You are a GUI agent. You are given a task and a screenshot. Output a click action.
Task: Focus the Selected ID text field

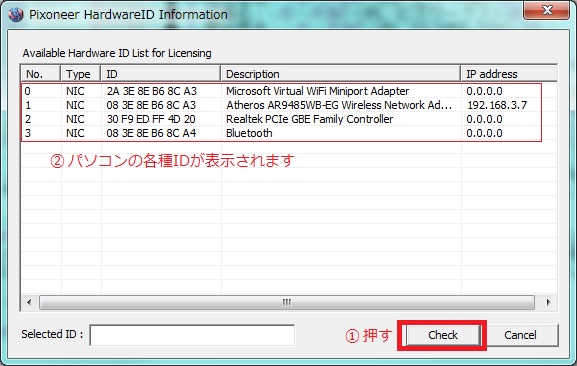[192, 335]
